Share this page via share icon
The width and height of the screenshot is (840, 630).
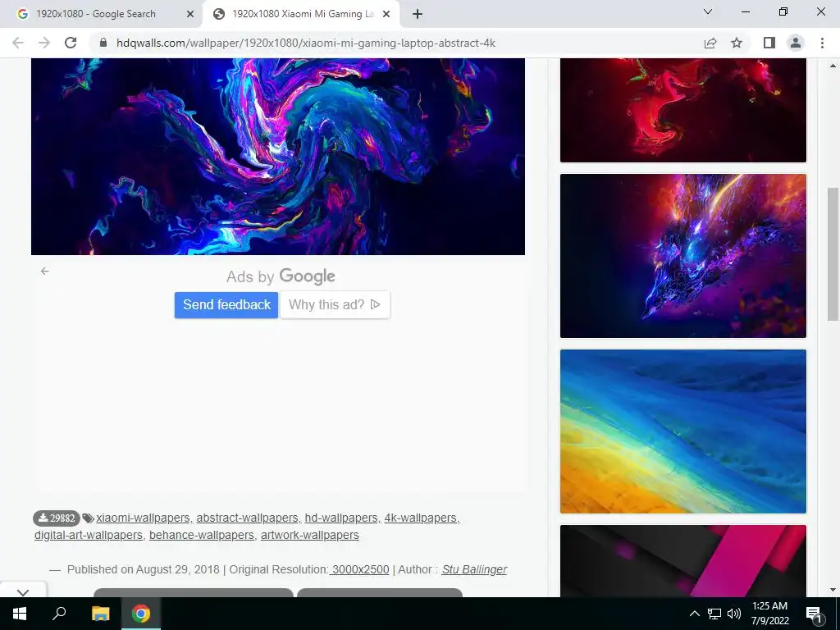710,43
